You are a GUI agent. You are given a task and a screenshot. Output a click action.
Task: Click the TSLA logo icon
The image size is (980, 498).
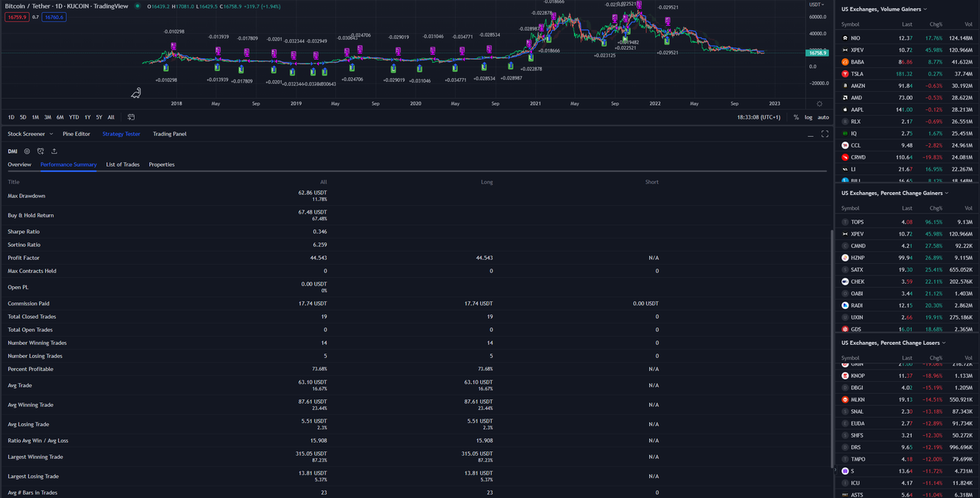click(845, 74)
